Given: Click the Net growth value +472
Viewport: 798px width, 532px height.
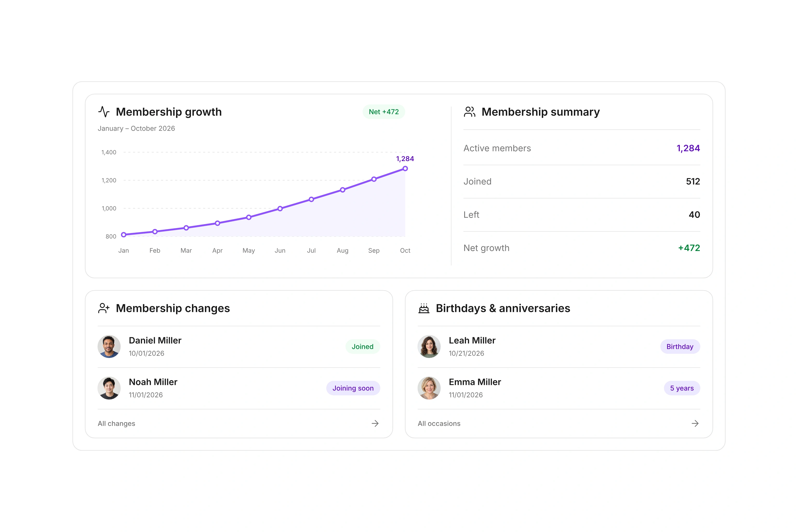Looking at the screenshot, I should pyautogui.click(x=689, y=248).
